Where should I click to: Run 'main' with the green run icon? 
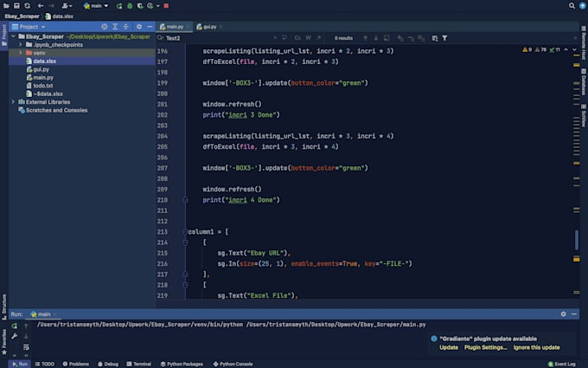[x=119, y=6]
